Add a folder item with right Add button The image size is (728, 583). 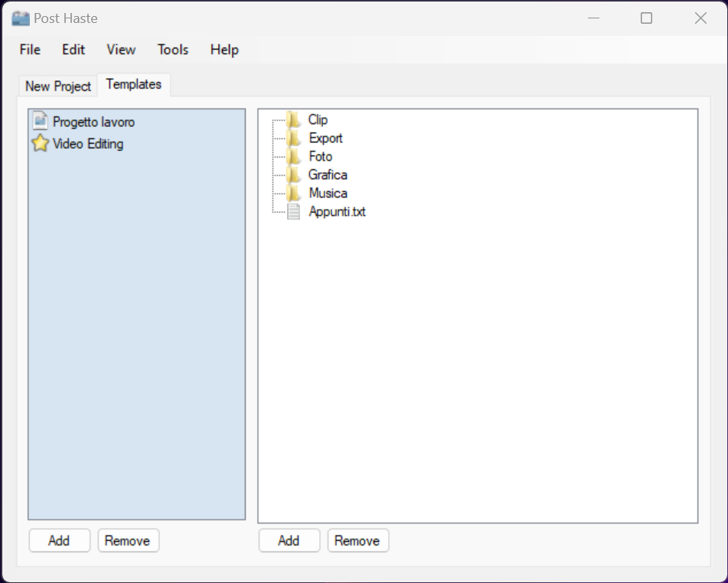(x=289, y=540)
